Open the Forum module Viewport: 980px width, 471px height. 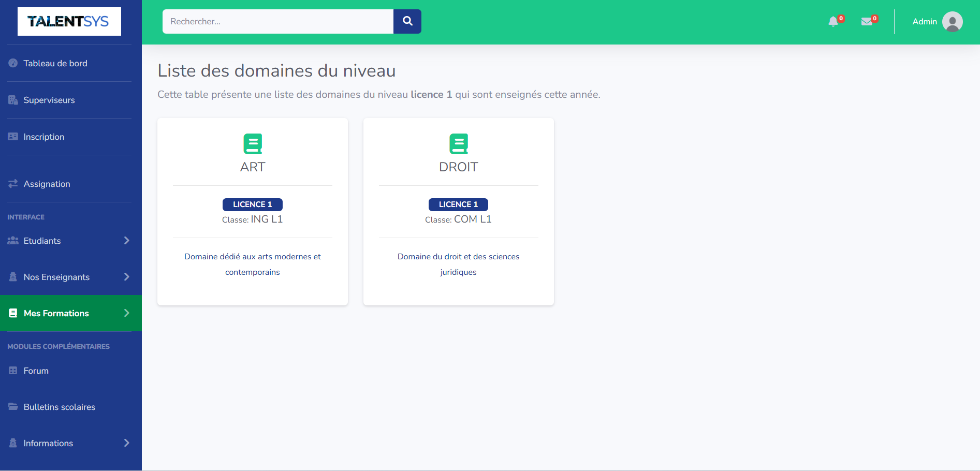click(x=36, y=371)
